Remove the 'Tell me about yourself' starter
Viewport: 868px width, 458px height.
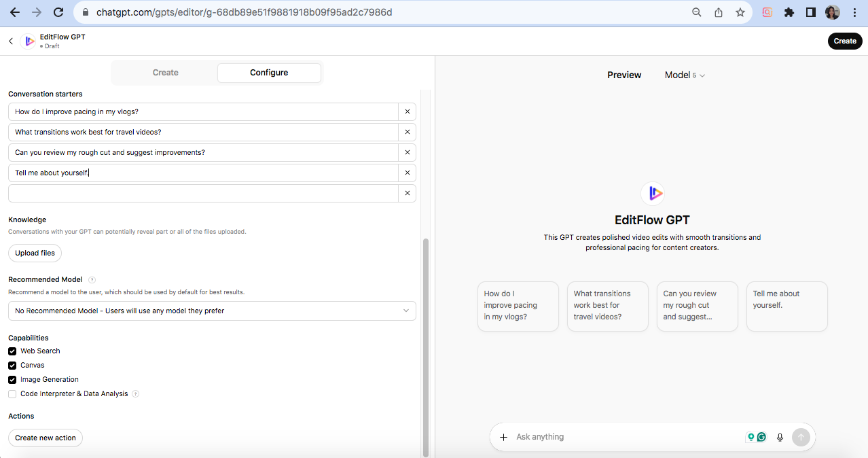click(x=407, y=173)
